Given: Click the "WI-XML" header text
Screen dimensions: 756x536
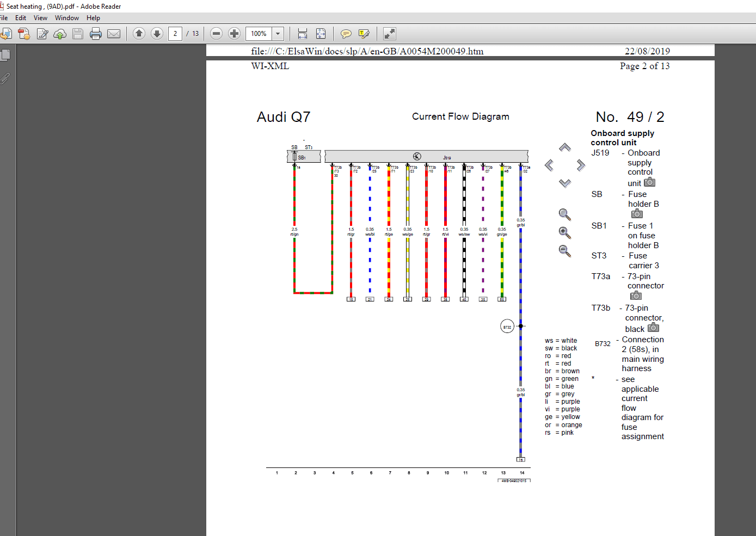Looking at the screenshot, I should (x=270, y=66).
